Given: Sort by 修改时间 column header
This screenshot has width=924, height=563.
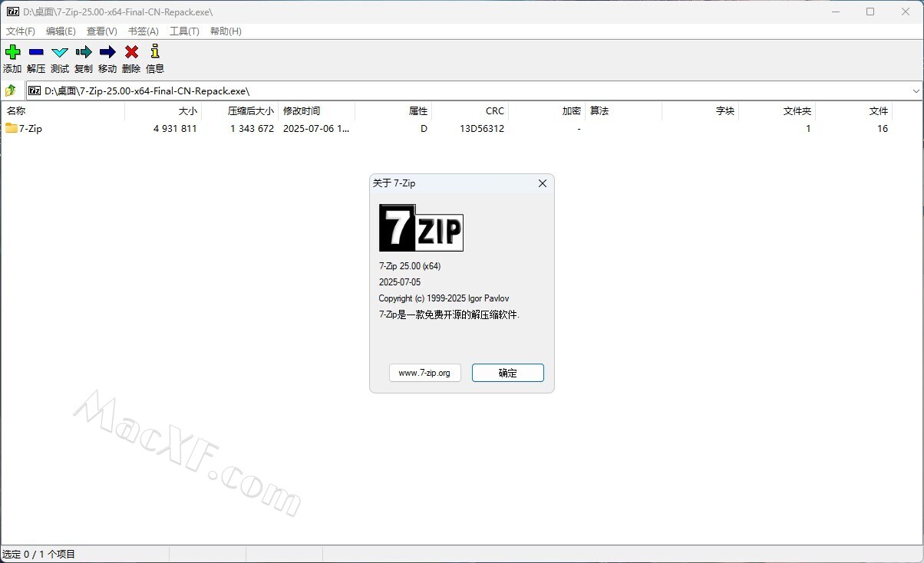Looking at the screenshot, I should [316, 111].
